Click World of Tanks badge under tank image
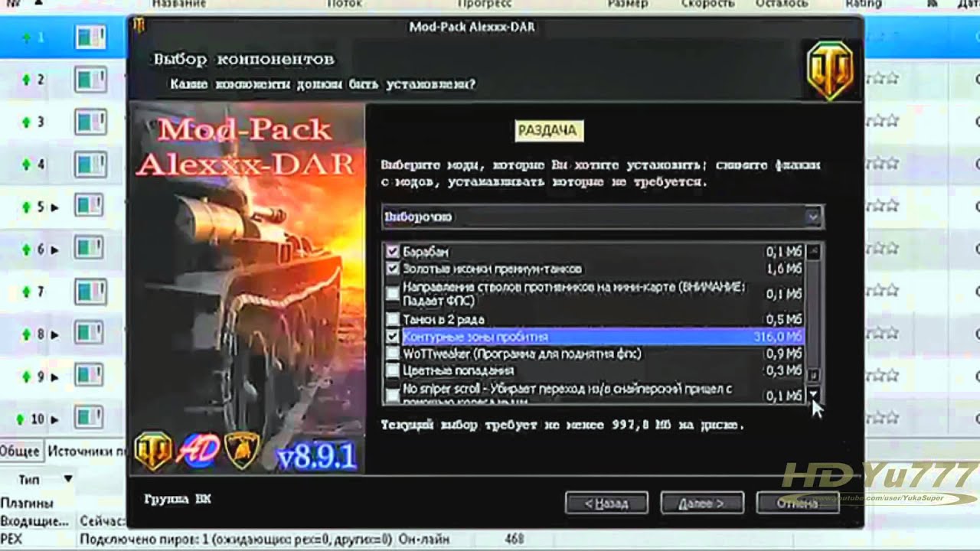This screenshot has height=551, width=980. [153, 451]
